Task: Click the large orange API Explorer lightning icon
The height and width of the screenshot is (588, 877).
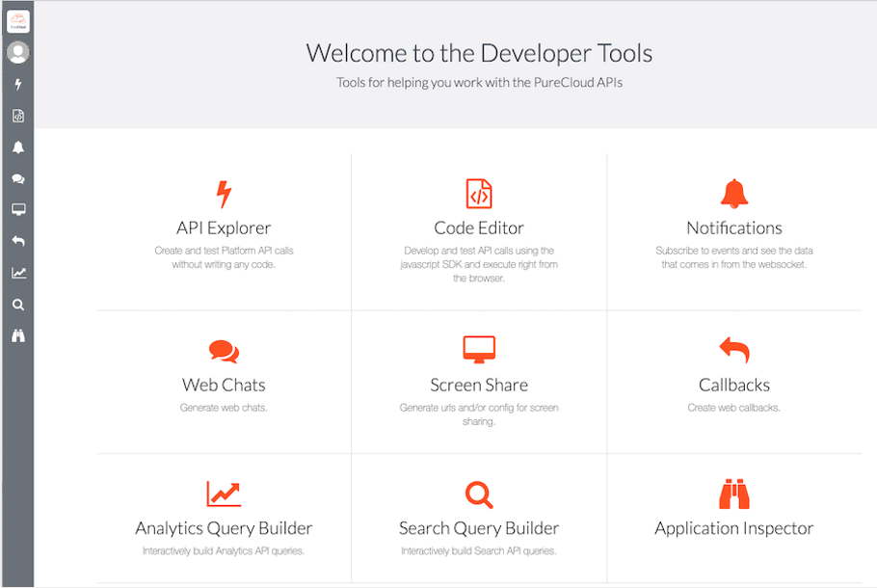Action: (224, 194)
